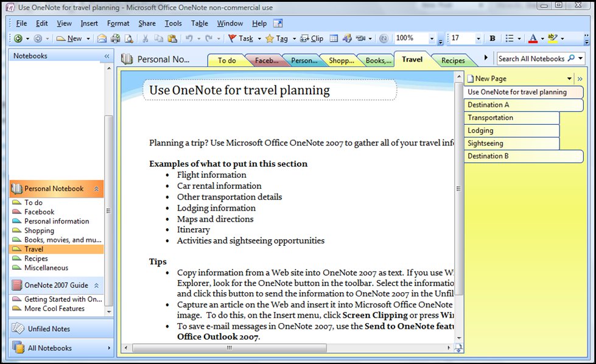This screenshot has width=596, height=364.
Task: Click the E-mail envelope icon in toolbar
Action: tap(102, 38)
